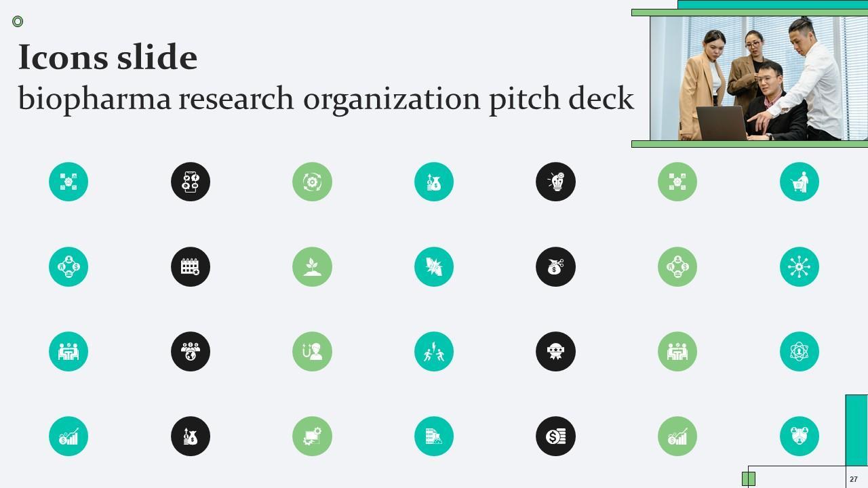Select the magnet and person icon
Screen dimensions: 868x488
(312, 351)
